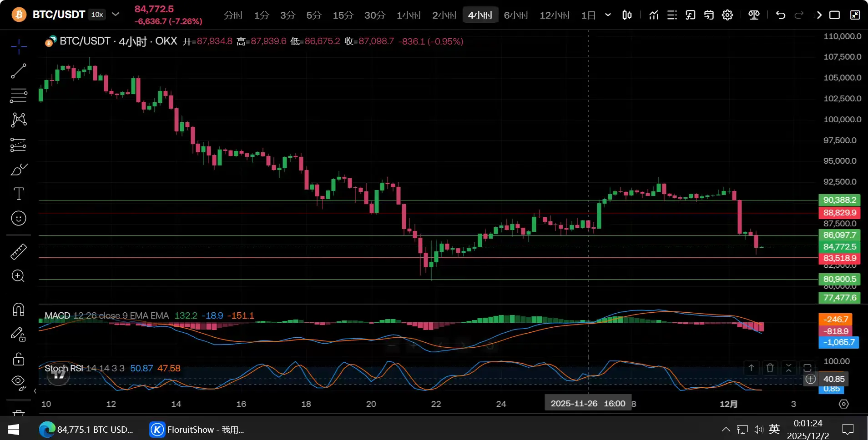Activate the zoom-in magnifier tool
Screen dimensions: 868x440
tap(19, 276)
